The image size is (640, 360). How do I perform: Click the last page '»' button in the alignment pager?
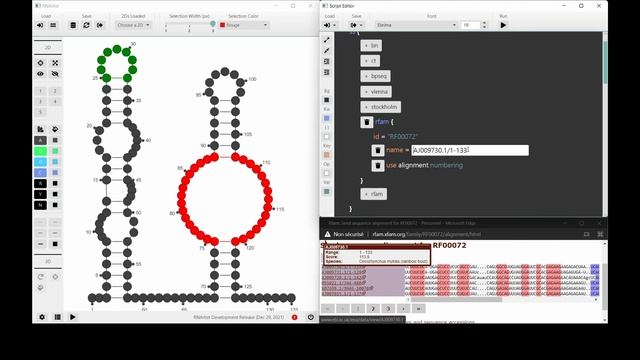pos(418,309)
